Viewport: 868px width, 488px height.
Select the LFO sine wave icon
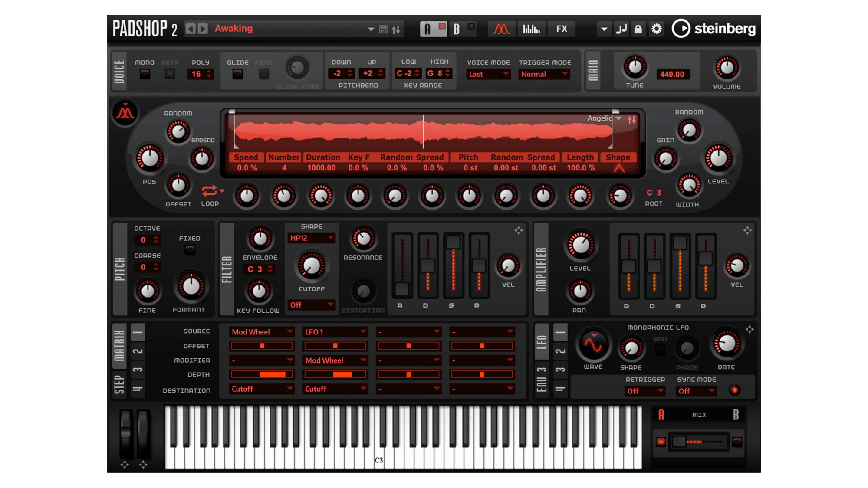pyautogui.click(x=593, y=345)
